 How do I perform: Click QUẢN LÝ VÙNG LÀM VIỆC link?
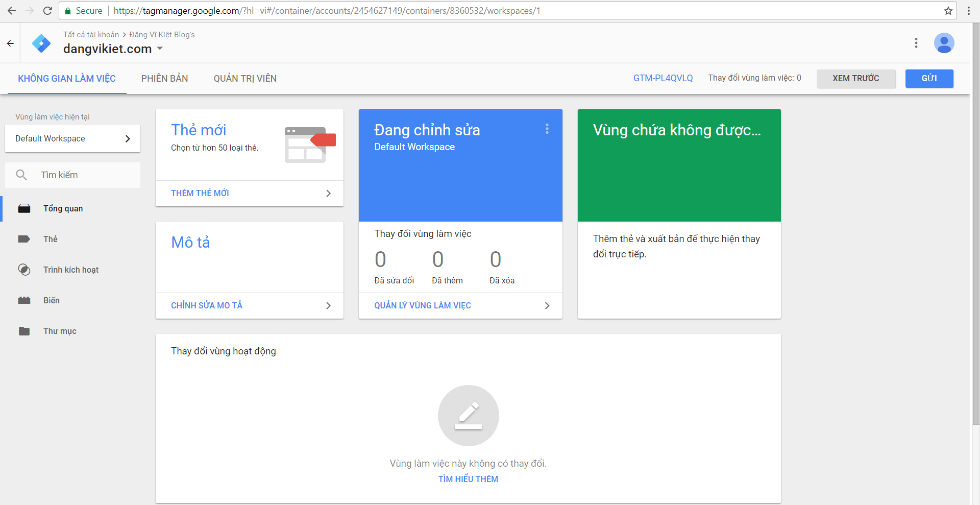[x=423, y=305]
